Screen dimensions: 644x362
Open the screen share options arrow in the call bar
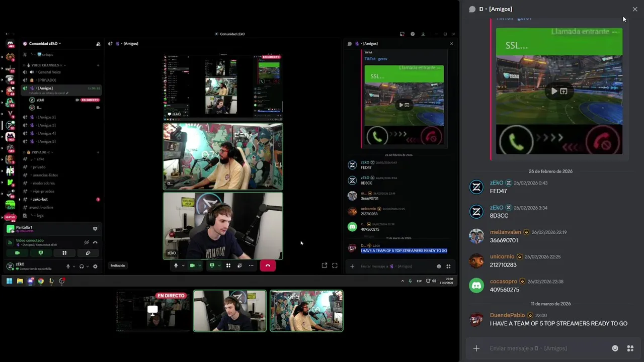point(219,265)
